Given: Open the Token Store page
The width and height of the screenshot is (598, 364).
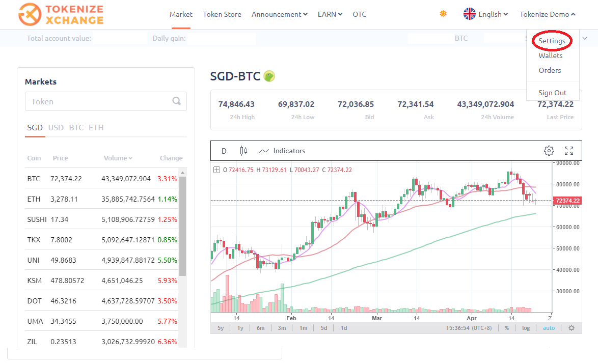Looking at the screenshot, I should [222, 14].
